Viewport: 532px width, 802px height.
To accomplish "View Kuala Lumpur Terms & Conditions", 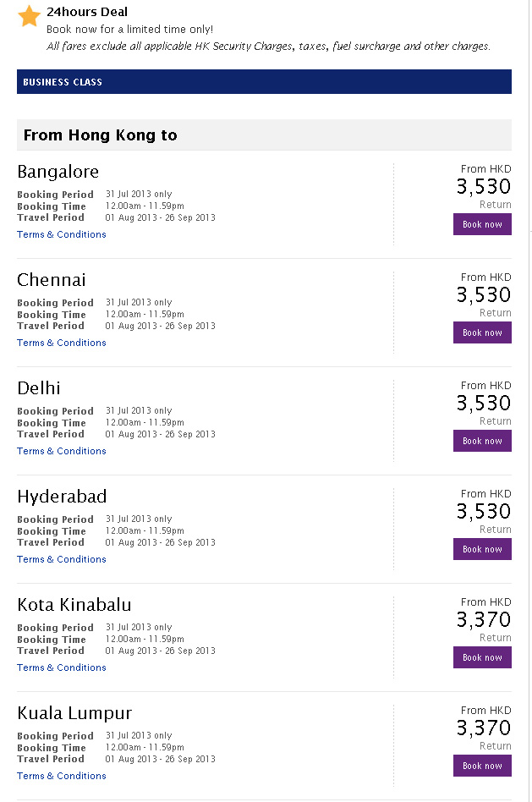I will [62, 776].
